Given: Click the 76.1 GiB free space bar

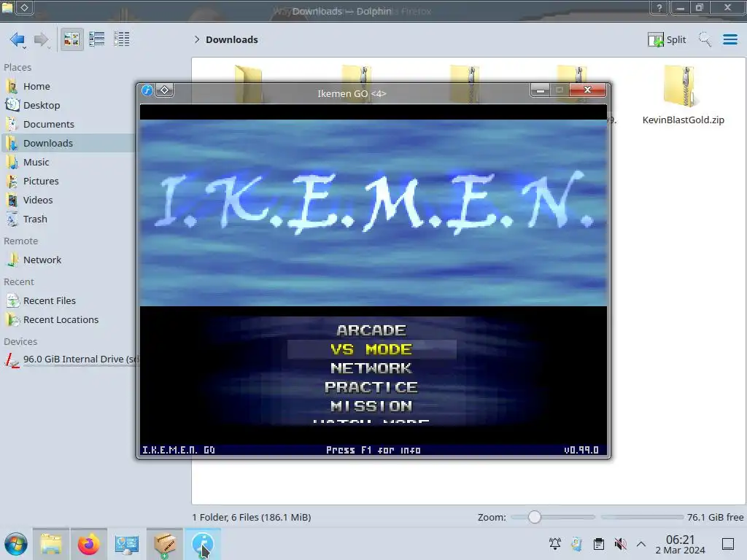Looking at the screenshot, I should click(642, 517).
